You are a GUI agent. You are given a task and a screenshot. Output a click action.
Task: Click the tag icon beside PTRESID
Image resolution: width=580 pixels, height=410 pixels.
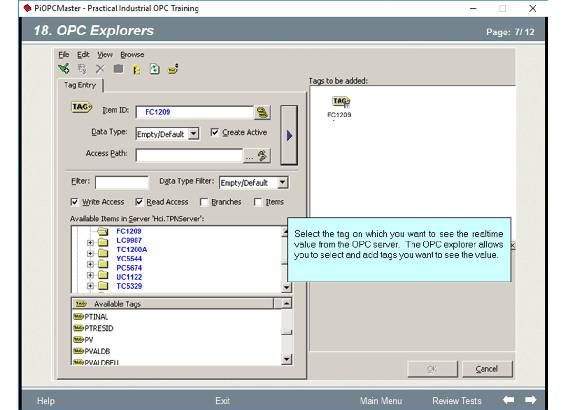(x=78, y=328)
